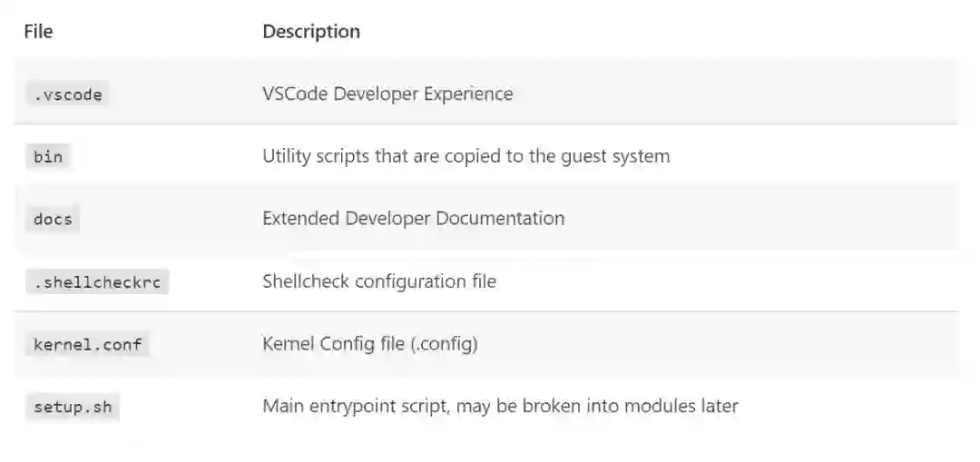The height and width of the screenshot is (462, 980).
Task: Select 'Extended Developer Documentation' description
Action: coord(413,219)
